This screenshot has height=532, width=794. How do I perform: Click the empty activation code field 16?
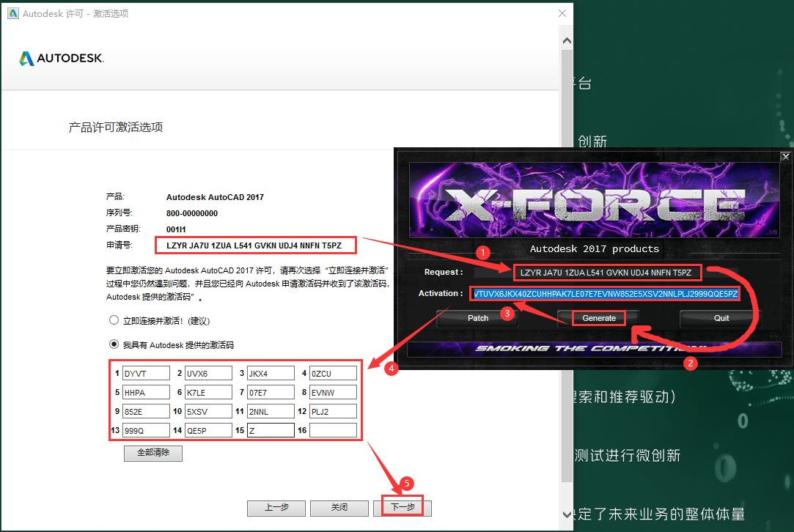click(333, 431)
